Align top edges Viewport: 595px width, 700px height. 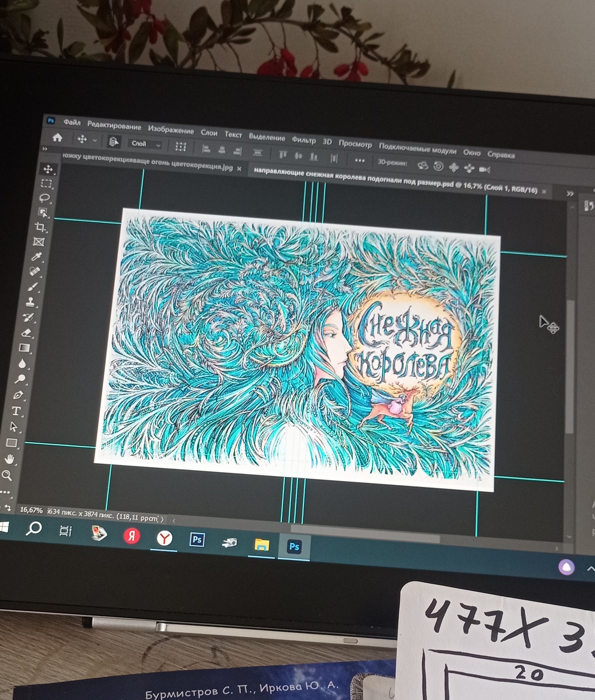coord(283,155)
